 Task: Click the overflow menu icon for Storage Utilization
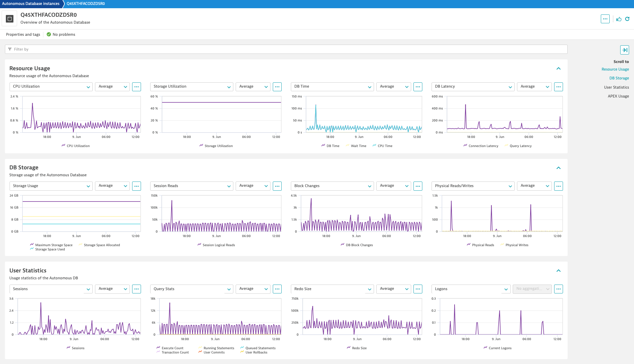click(277, 87)
